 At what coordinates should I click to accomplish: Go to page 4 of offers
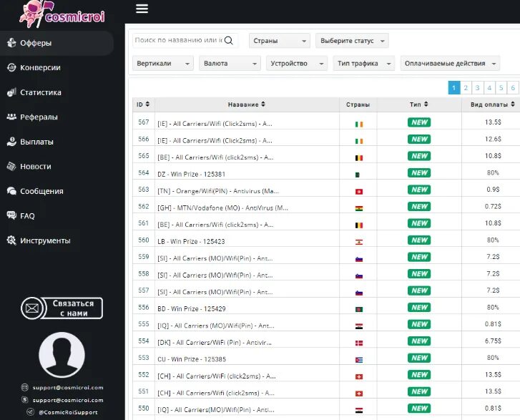[x=489, y=87]
